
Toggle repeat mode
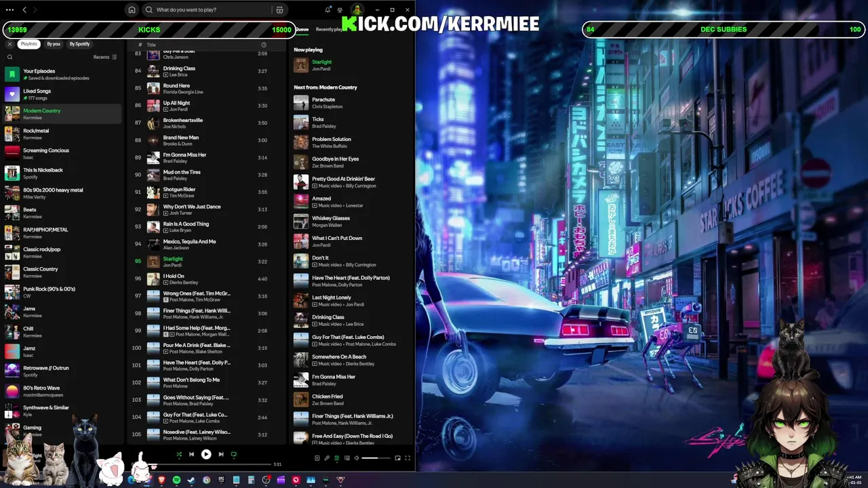tap(234, 454)
